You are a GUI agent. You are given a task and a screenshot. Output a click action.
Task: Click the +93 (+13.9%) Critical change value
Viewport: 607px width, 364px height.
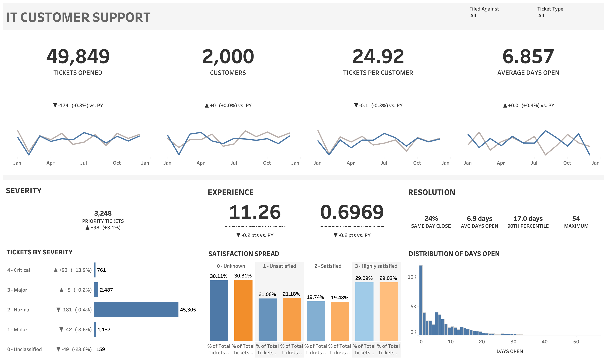(x=73, y=270)
